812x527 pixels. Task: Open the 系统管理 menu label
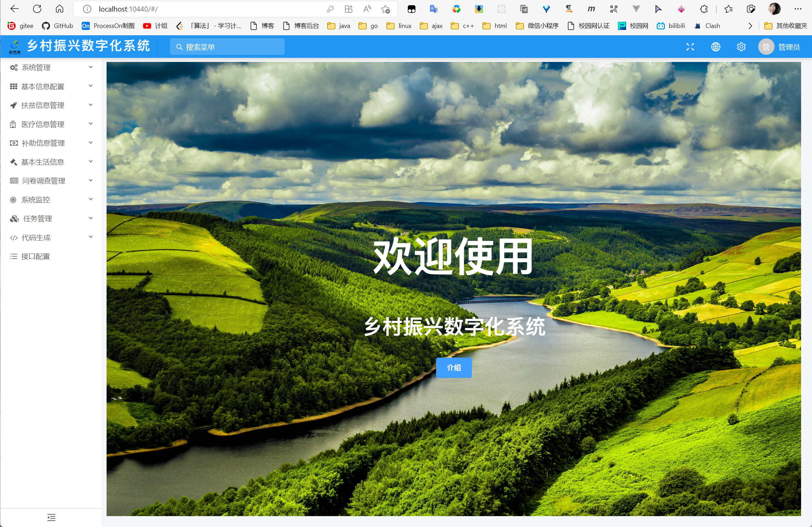click(36, 67)
